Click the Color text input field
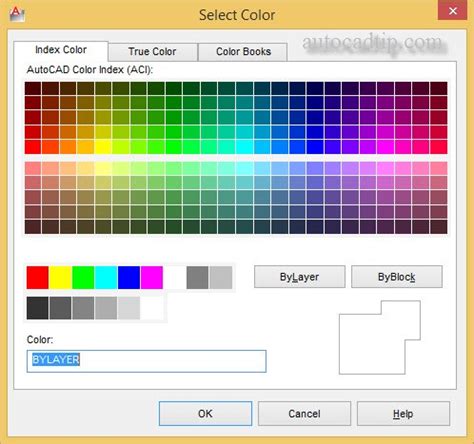The height and width of the screenshot is (444, 474). click(146, 361)
